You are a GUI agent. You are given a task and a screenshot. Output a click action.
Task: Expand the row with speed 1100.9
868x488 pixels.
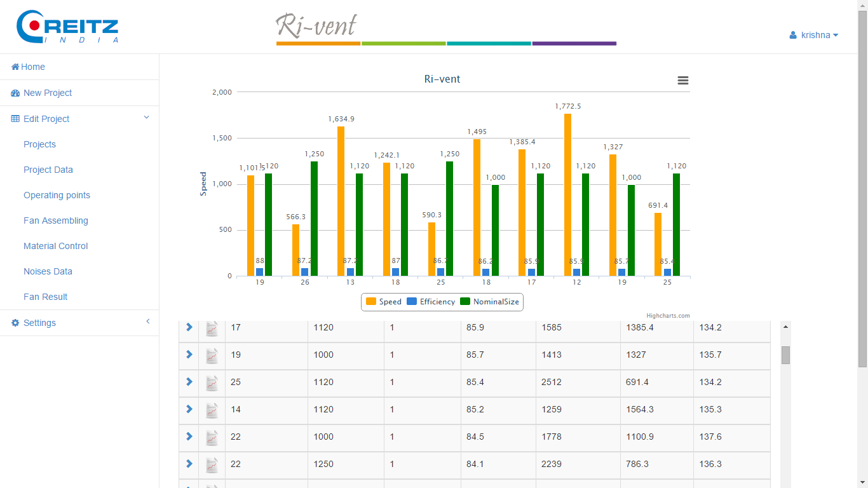tap(189, 436)
